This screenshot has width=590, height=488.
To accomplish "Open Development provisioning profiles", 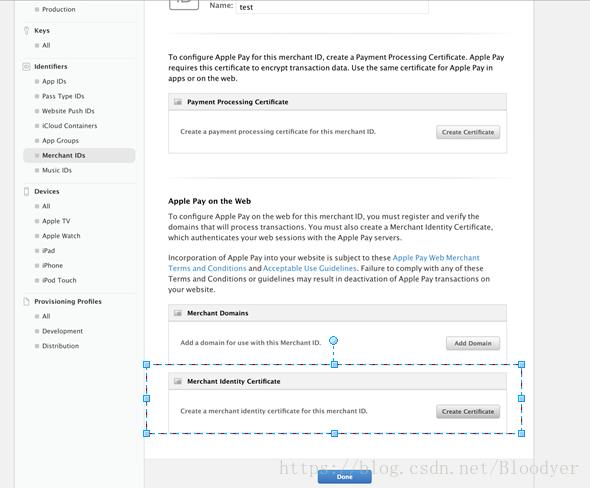I will click(62, 331).
